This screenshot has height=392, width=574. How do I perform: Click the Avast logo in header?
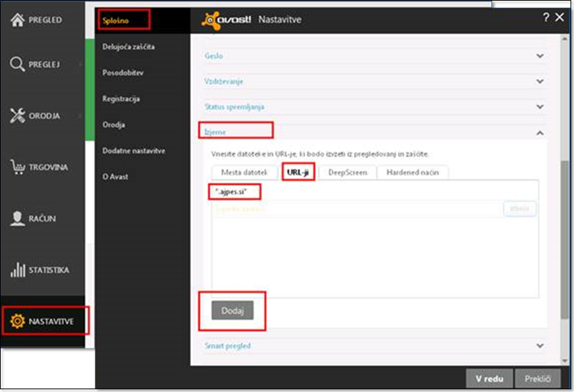point(227,19)
